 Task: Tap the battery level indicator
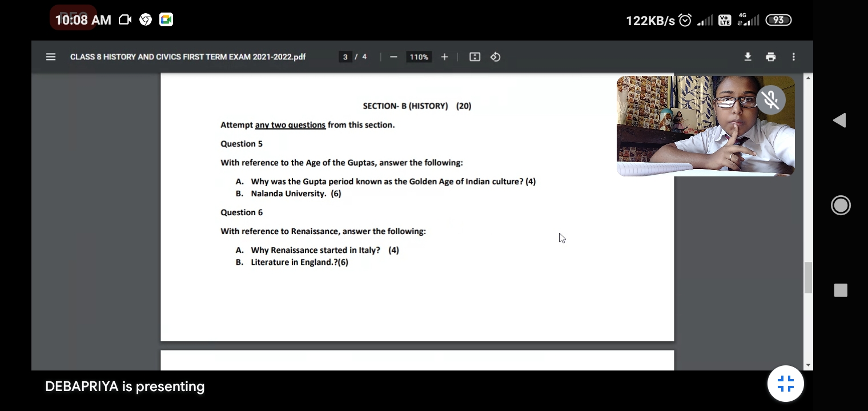(x=778, y=21)
